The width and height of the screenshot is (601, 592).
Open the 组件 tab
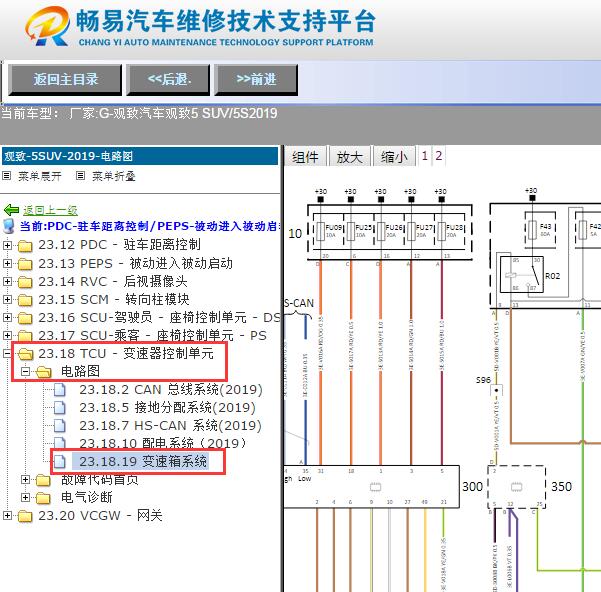point(305,156)
